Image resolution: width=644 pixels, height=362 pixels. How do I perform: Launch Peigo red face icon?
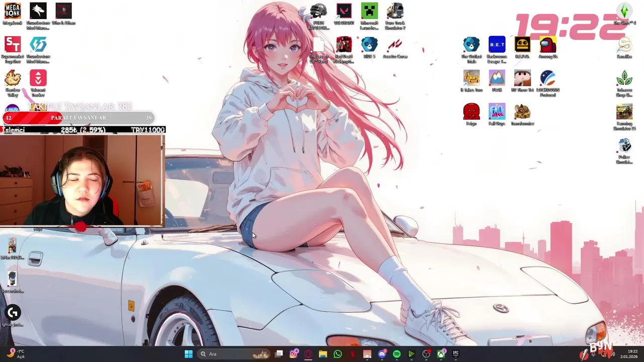471,112
